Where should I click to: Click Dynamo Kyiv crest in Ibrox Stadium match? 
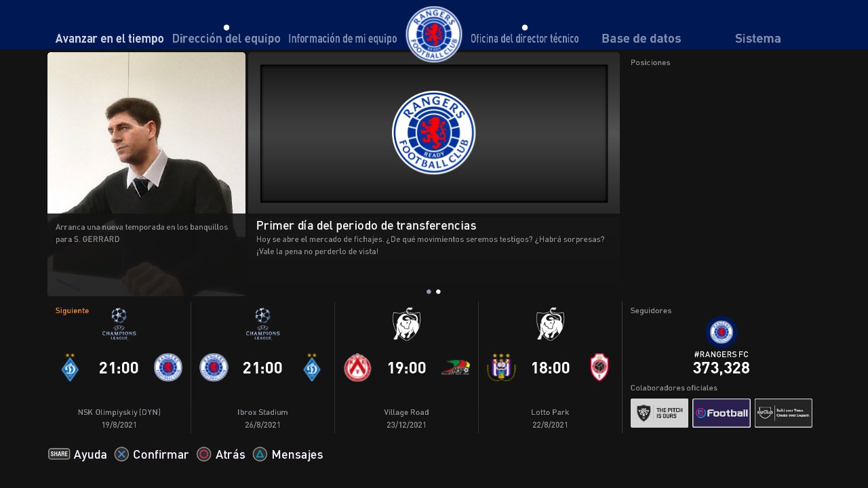311,367
